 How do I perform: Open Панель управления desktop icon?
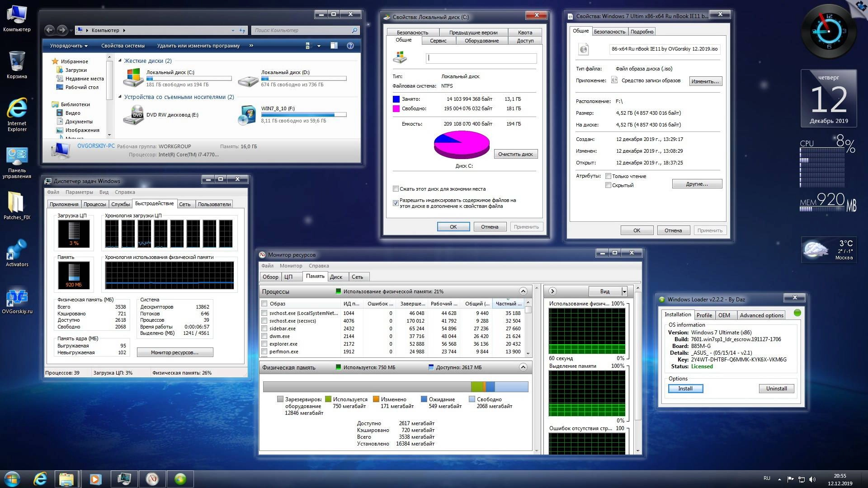pos(17,163)
